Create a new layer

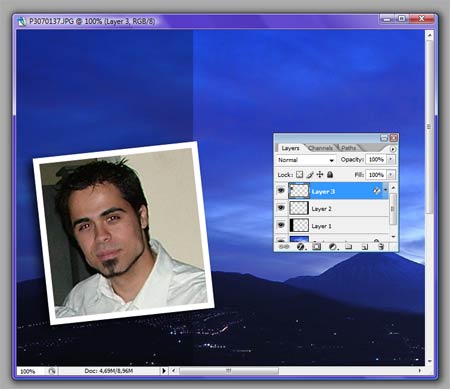(365, 246)
